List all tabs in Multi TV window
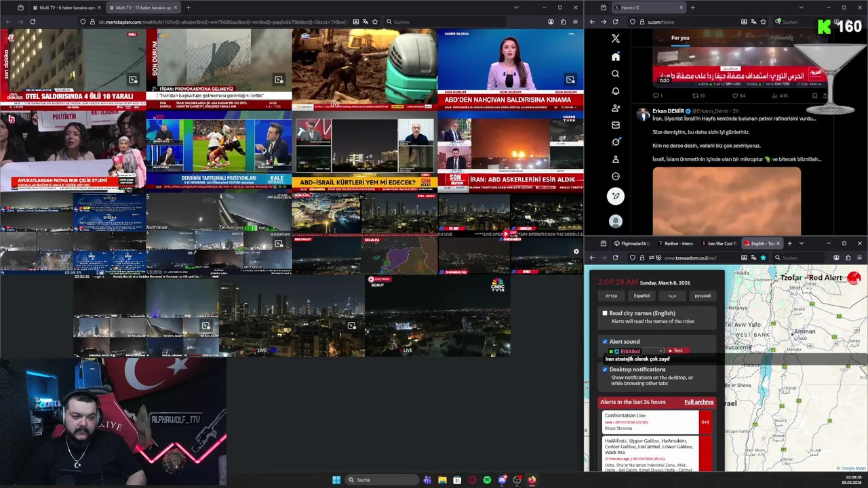Image resolution: width=868 pixels, height=488 pixels. (517, 7)
